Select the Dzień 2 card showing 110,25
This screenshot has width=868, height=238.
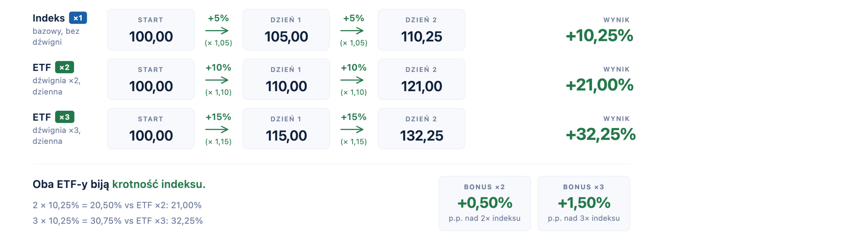coord(421,30)
